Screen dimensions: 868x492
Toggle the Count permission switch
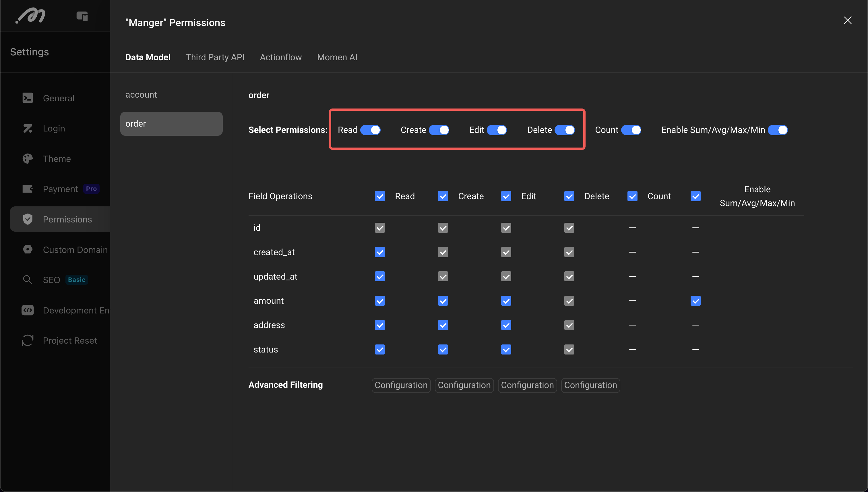coord(631,130)
